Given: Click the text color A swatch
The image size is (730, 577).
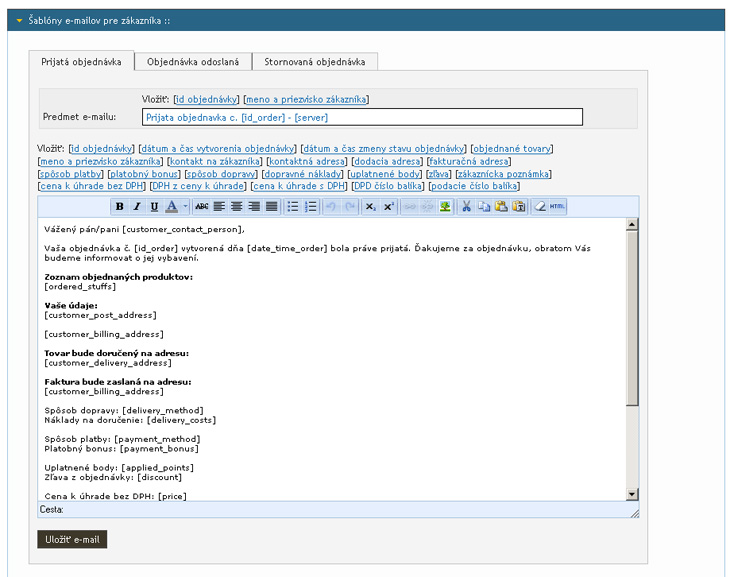Looking at the screenshot, I should [x=171, y=207].
